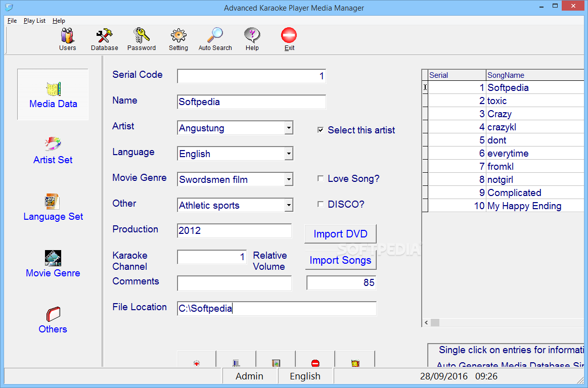
Task: Click the SongName column header
Action: 535,75
